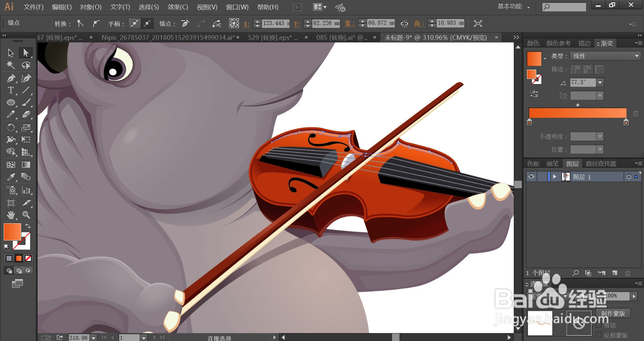644x341 pixels.
Task: Select the Column Graph tool
Action: (26, 190)
